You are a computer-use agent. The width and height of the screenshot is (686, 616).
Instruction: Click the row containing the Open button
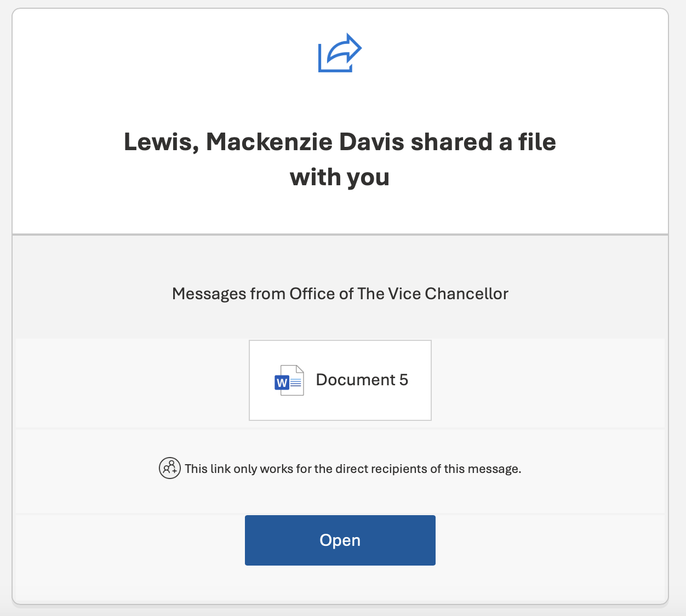pyautogui.click(x=340, y=540)
